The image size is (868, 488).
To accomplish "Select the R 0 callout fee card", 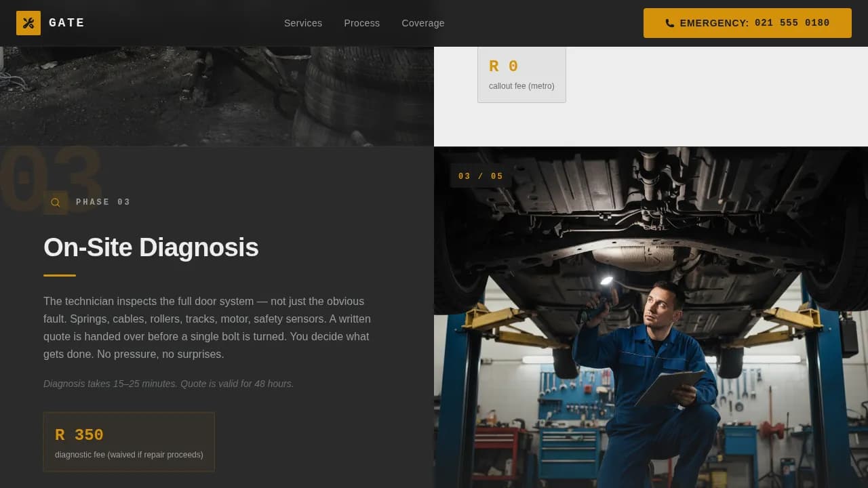I will (x=521, y=73).
